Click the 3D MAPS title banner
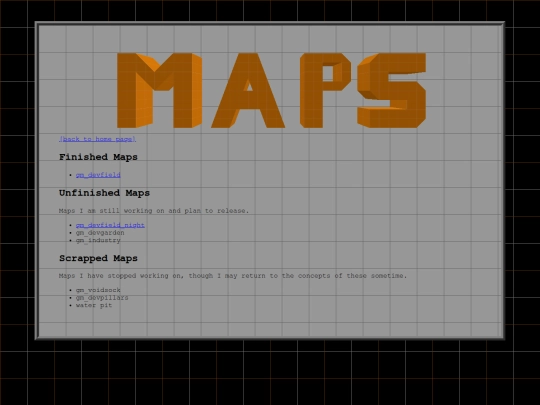Viewport: 540px width, 405px height. point(272,91)
